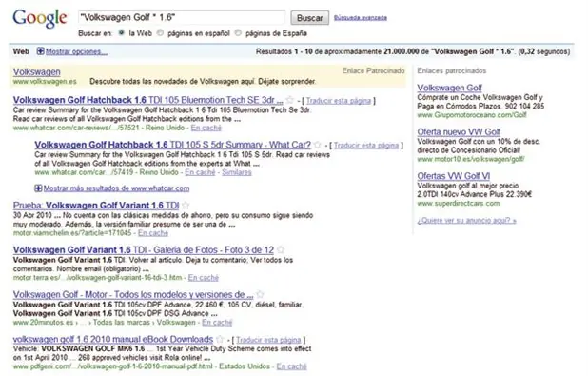The width and height of the screenshot is (588, 376).
Task: Open volkswagen golf 1.6 2010 manual eBook result
Action: pos(113,340)
